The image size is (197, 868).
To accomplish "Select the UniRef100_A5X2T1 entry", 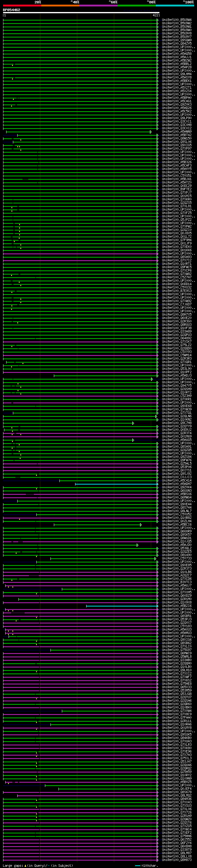I will (177, 88).
